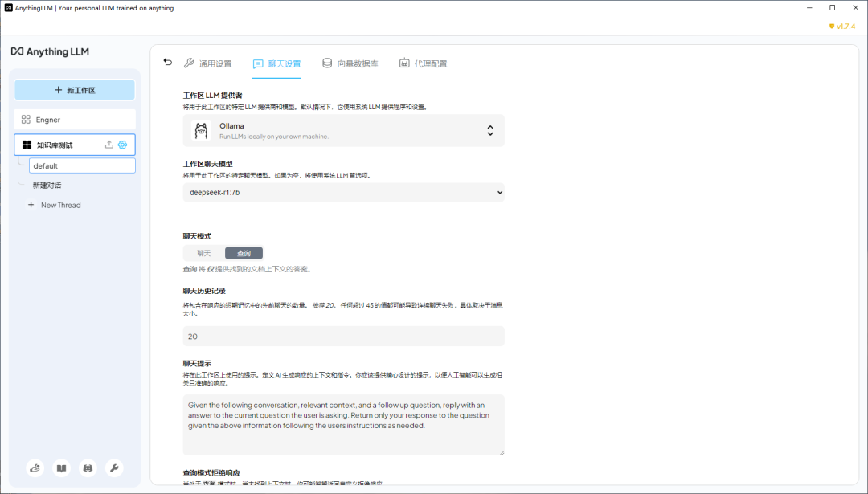This screenshot has height=494, width=868.
Task: Select the 查询 chat mode
Action: pos(244,253)
